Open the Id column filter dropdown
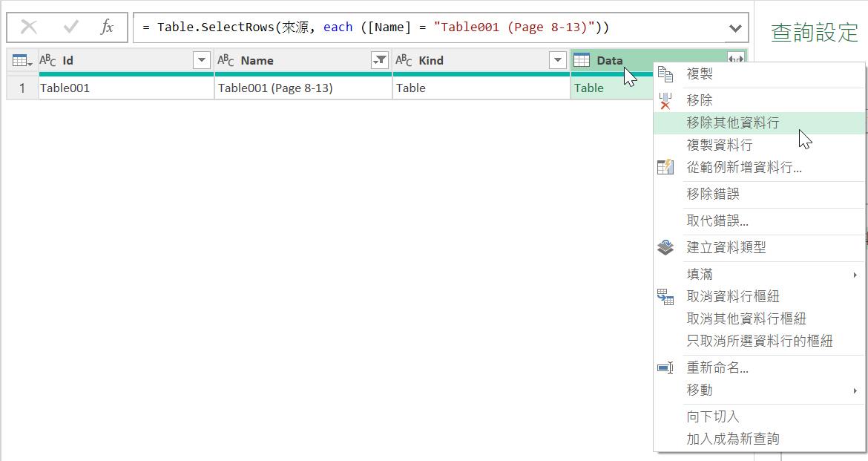Screen dimensions: 868x461 tap(201, 61)
